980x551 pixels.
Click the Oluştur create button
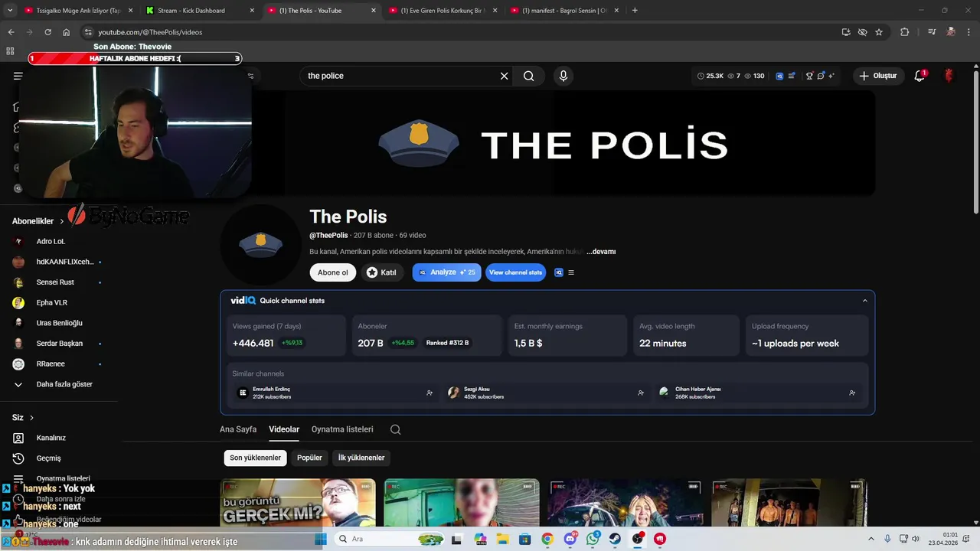coord(877,76)
